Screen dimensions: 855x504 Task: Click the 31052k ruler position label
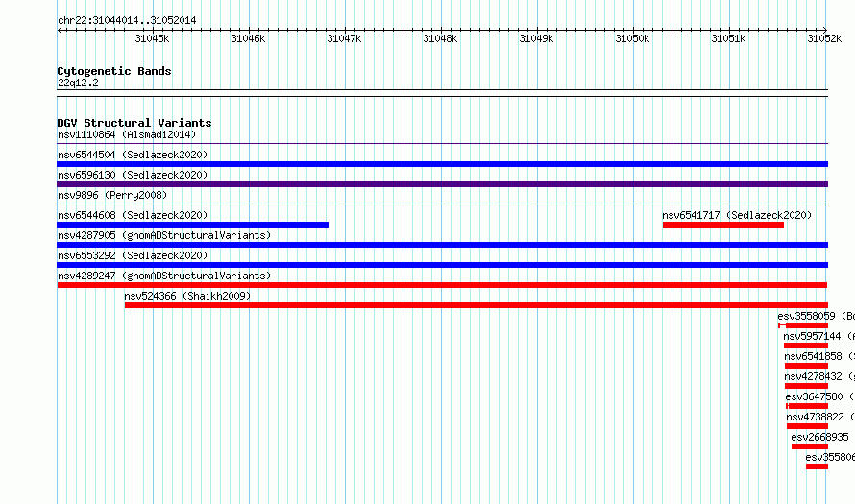pos(824,38)
